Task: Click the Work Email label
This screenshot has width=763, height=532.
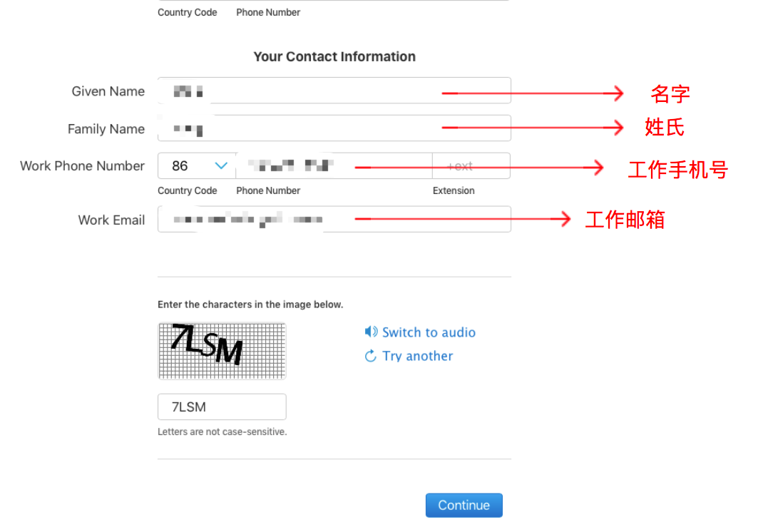Action: [111, 220]
